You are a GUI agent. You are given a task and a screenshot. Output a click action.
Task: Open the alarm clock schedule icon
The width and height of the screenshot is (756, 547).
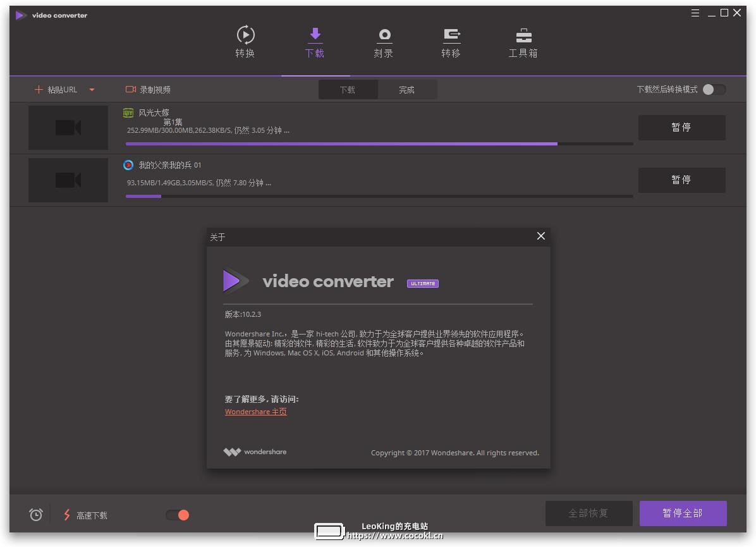pyautogui.click(x=35, y=515)
